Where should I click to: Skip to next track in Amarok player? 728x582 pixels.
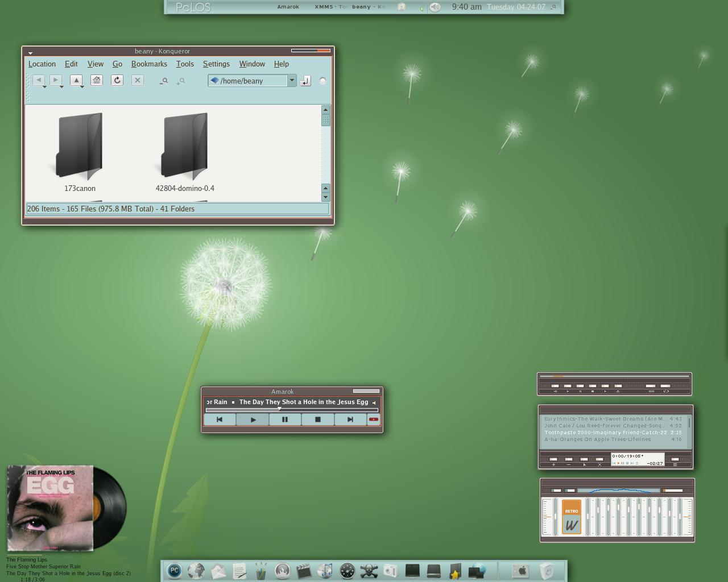[x=350, y=419]
